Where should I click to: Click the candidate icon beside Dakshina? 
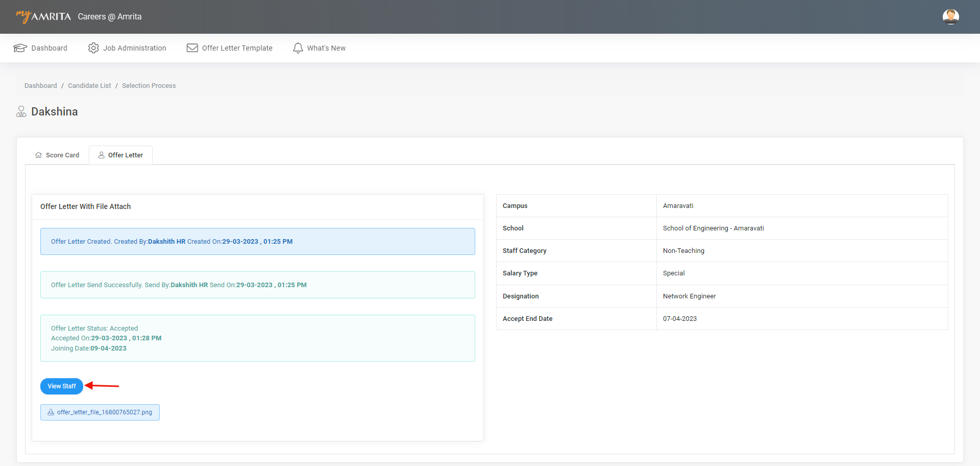(21, 111)
